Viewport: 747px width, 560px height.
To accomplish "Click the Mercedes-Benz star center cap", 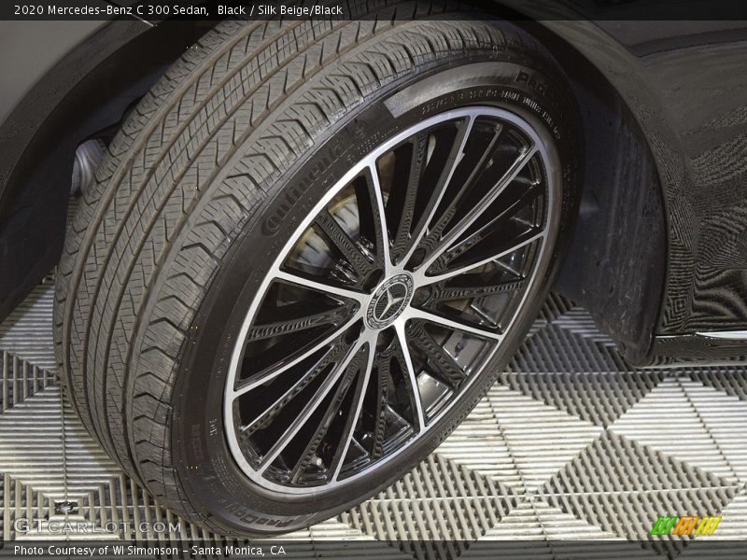I will (388, 301).
